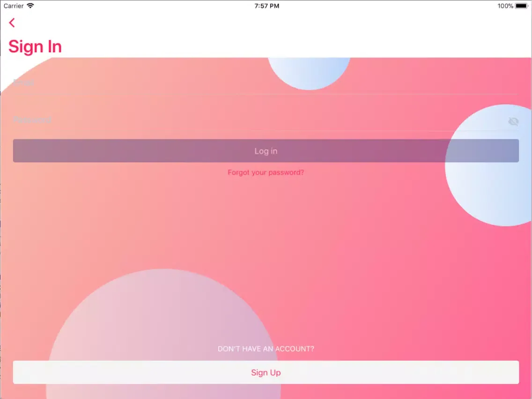Tap the Wi-Fi icon in status bar

(x=30, y=6)
